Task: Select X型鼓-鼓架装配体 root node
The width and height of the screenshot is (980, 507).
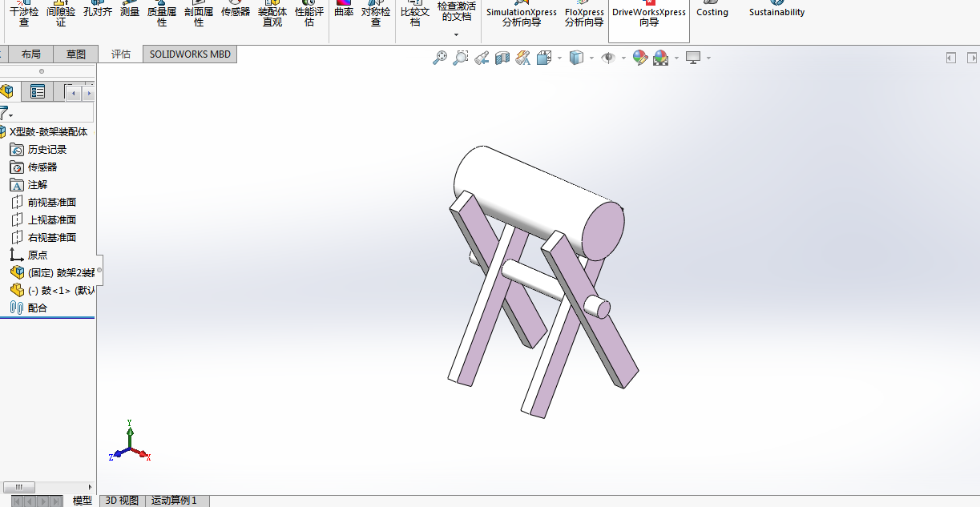Action: tap(48, 131)
